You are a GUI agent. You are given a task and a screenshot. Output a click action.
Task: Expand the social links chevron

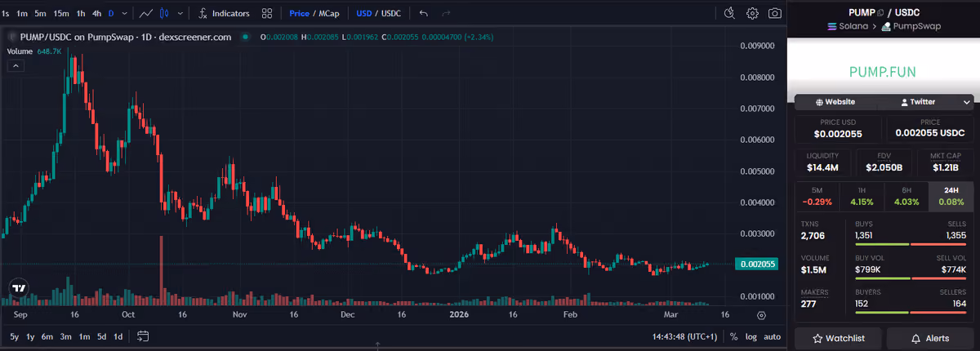(967, 102)
